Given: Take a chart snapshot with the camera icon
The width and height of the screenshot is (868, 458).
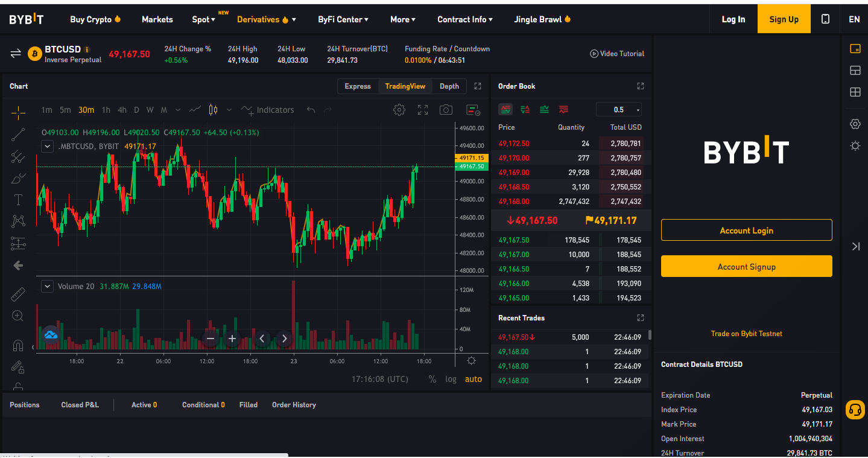Looking at the screenshot, I should tap(446, 110).
